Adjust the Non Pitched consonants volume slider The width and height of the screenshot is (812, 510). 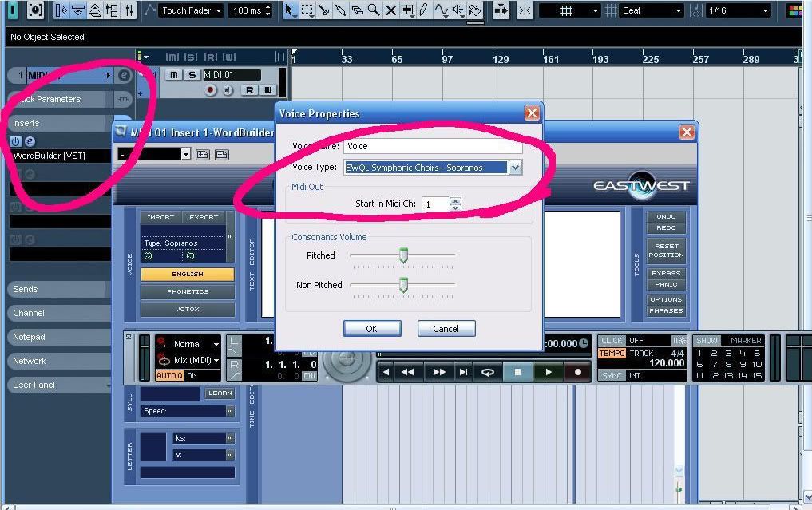pos(403,285)
